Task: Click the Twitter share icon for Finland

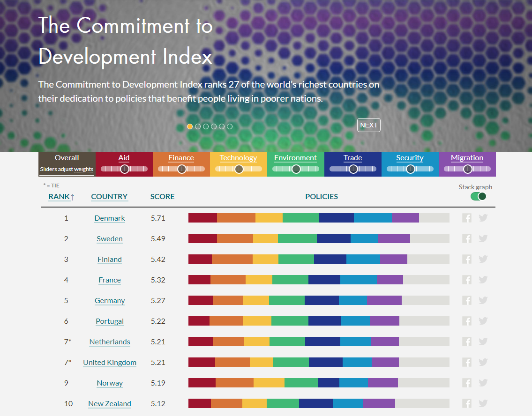Action: click(x=483, y=259)
